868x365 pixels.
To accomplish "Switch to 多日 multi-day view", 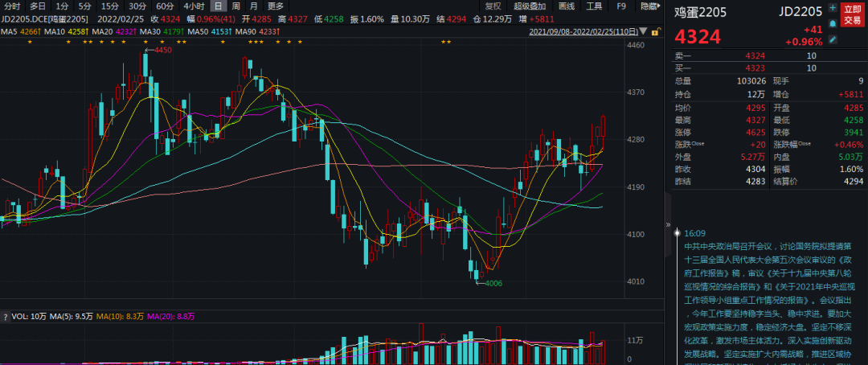I will 38,6.
